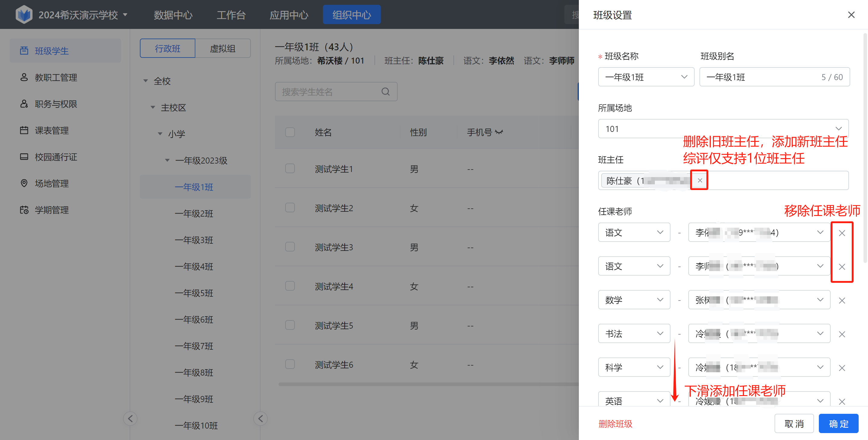Check the box for 测试学生5

click(x=290, y=325)
